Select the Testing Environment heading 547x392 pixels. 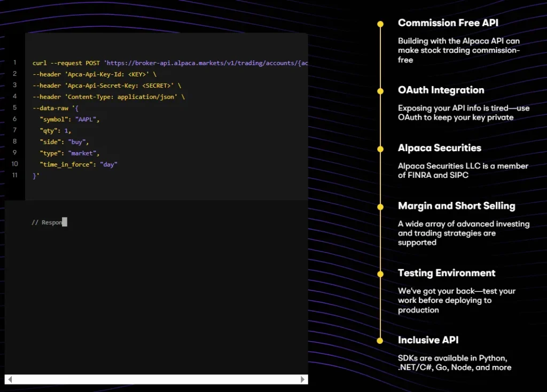click(447, 273)
